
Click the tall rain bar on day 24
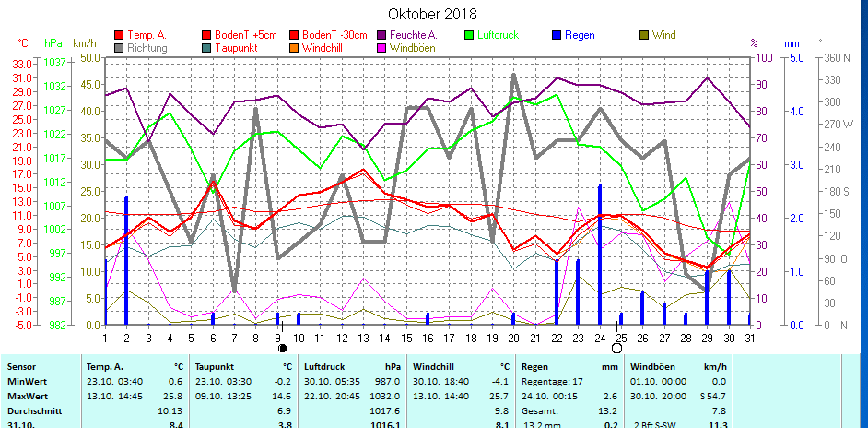tap(600, 255)
